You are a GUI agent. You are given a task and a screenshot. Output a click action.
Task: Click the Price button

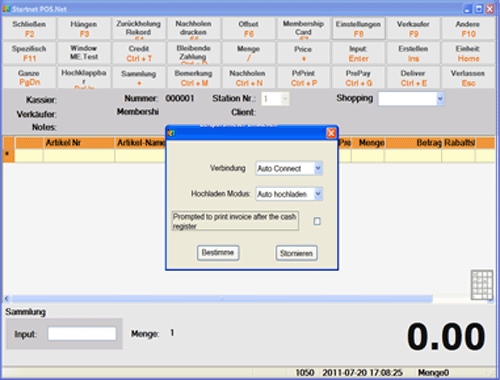click(303, 53)
